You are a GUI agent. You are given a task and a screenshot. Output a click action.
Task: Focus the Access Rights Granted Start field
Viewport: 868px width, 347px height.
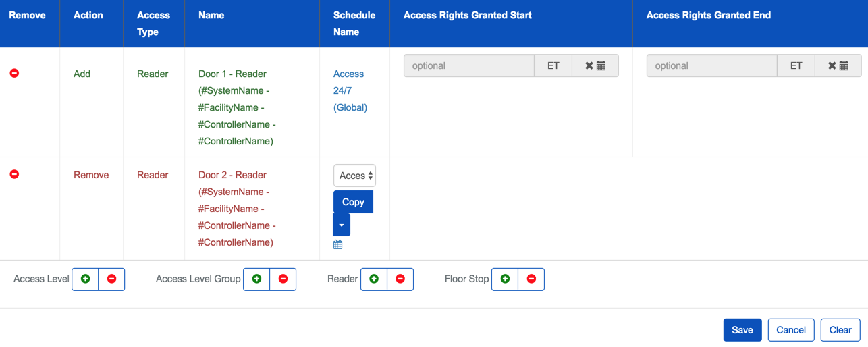coord(469,65)
